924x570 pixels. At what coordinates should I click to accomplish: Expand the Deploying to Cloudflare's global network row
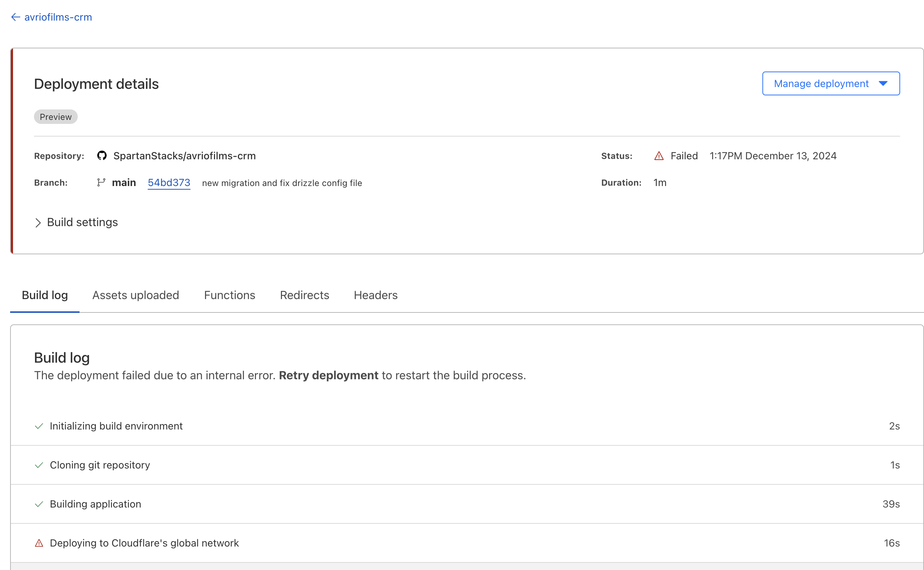(x=144, y=543)
